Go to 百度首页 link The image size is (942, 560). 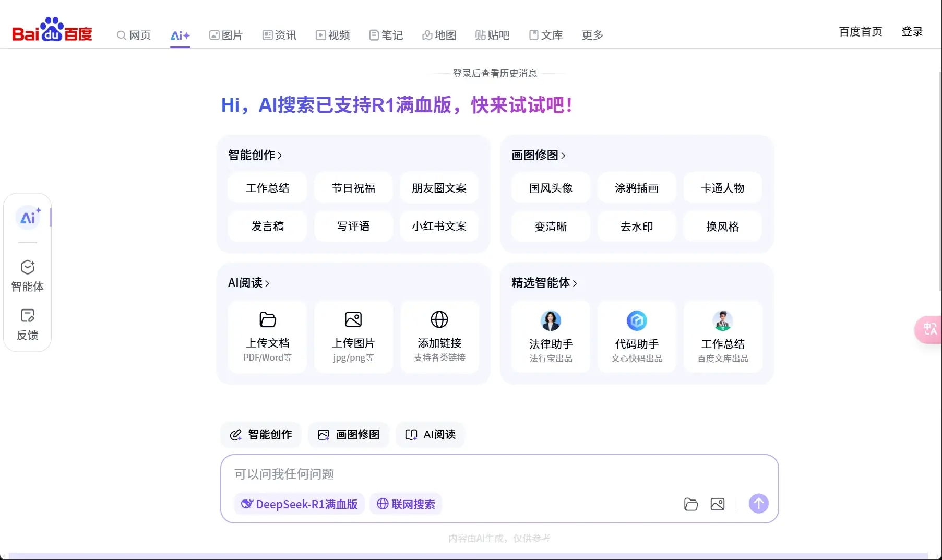[861, 31]
